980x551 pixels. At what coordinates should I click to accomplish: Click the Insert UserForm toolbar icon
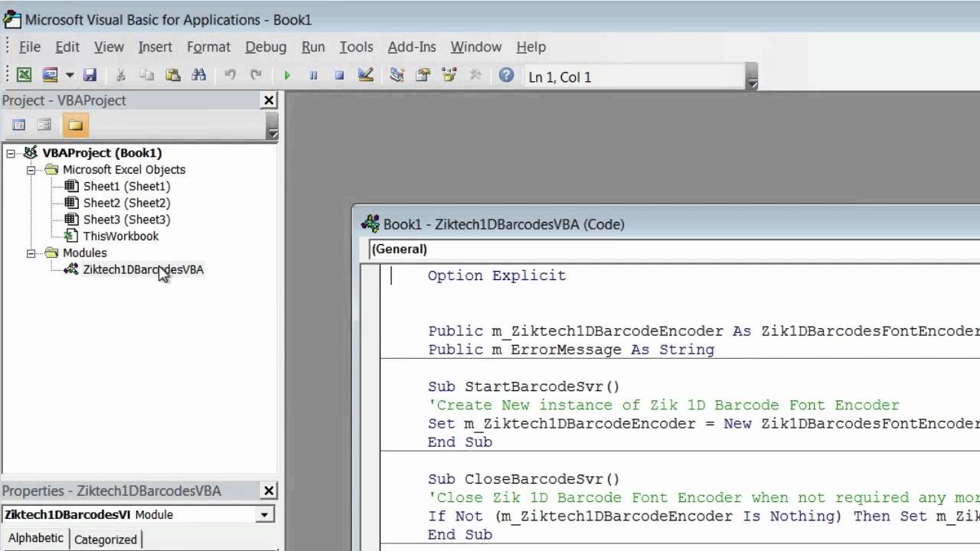coord(50,75)
